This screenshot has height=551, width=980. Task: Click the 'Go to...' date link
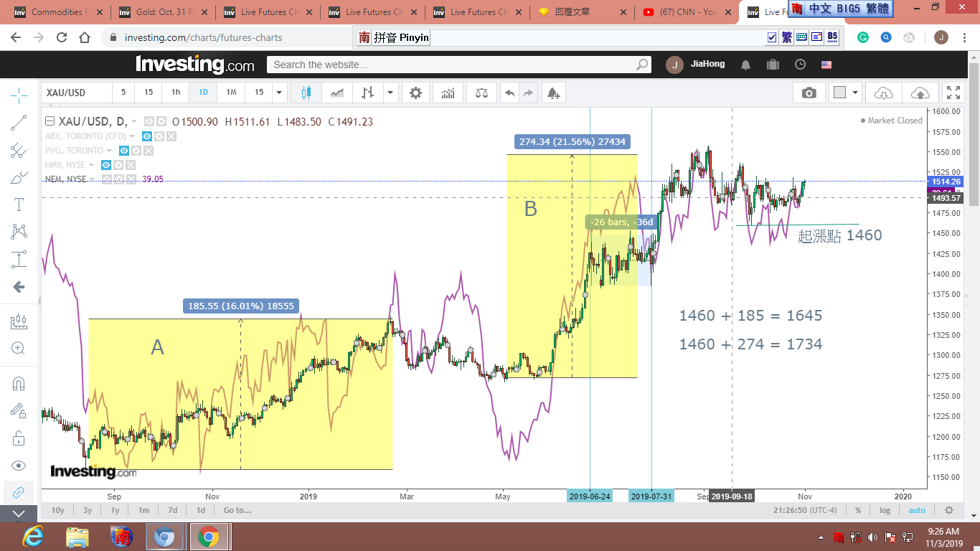pyautogui.click(x=237, y=510)
